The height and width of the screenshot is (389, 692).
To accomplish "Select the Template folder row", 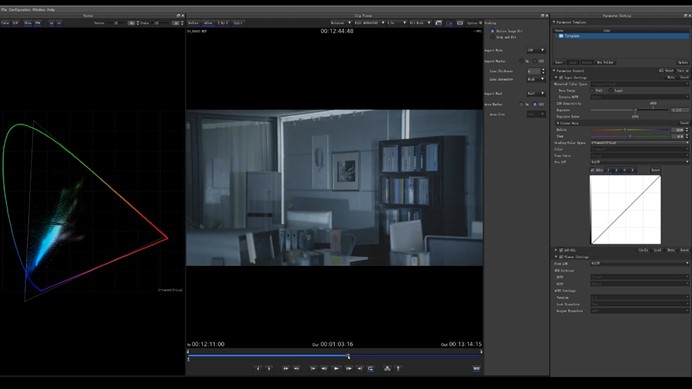I will 621,36.
